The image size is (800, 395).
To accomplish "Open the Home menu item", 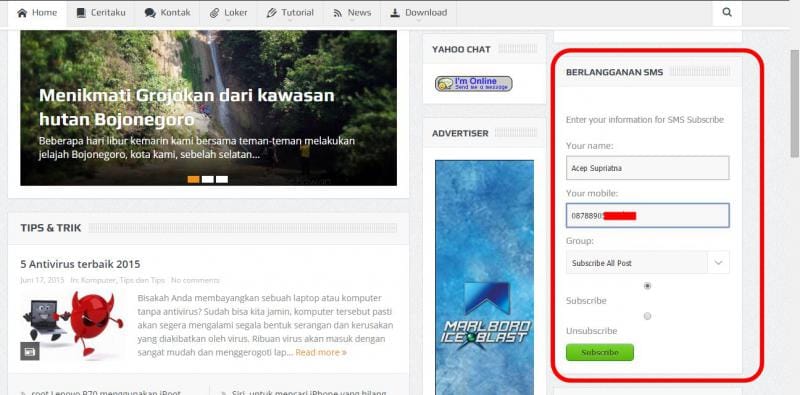I will click(37, 13).
